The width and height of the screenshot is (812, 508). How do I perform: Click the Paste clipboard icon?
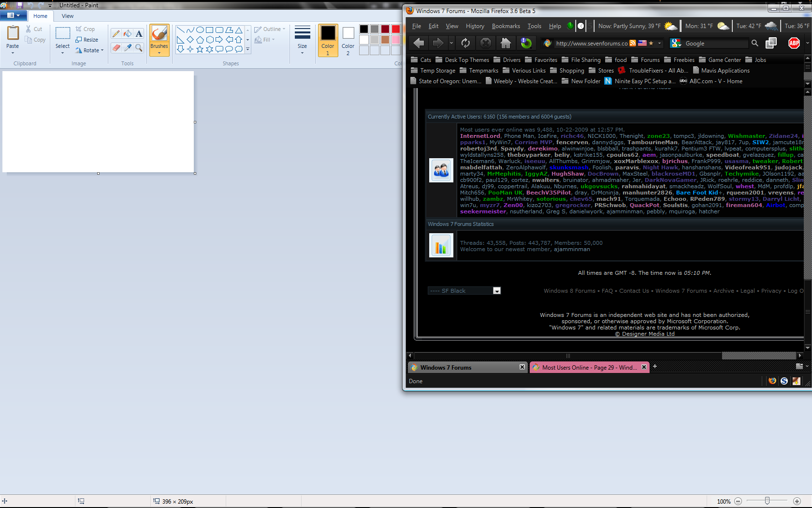pos(13,33)
